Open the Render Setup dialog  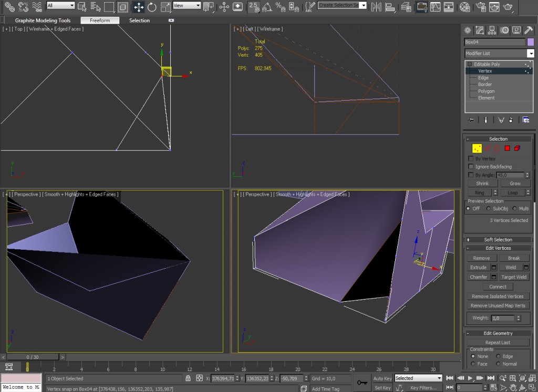point(481,6)
